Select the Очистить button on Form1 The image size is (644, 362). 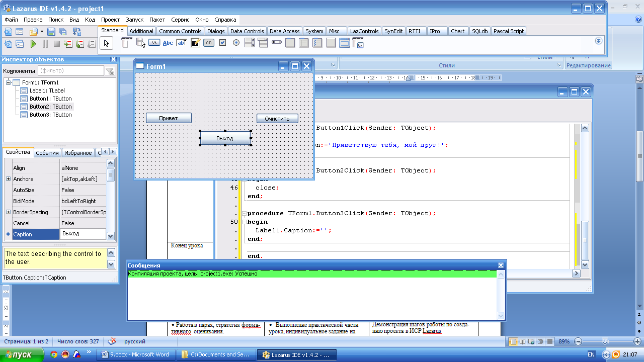click(277, 119)
